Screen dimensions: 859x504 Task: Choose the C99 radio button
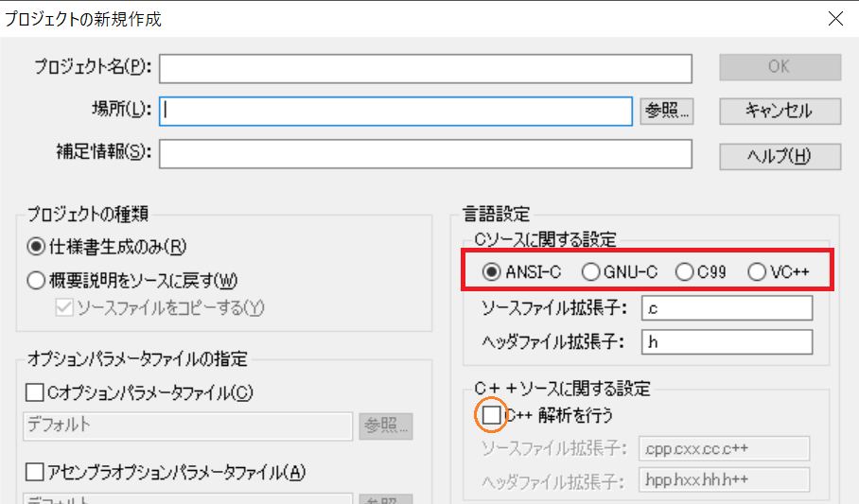tap(684, 272)
